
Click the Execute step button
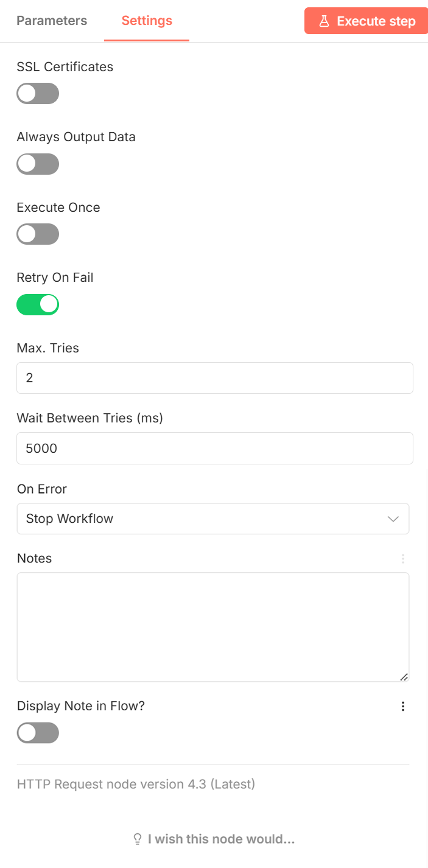click(366, 21)
